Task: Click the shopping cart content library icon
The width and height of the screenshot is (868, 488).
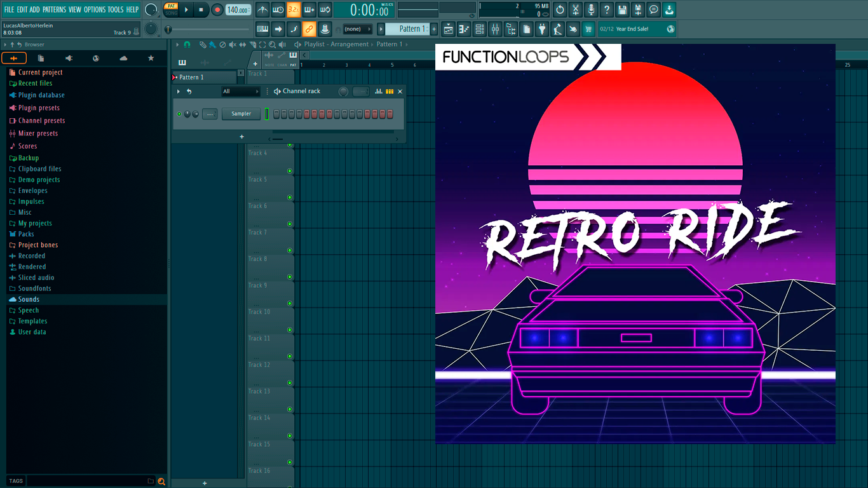Action: (x=588, y=29)
